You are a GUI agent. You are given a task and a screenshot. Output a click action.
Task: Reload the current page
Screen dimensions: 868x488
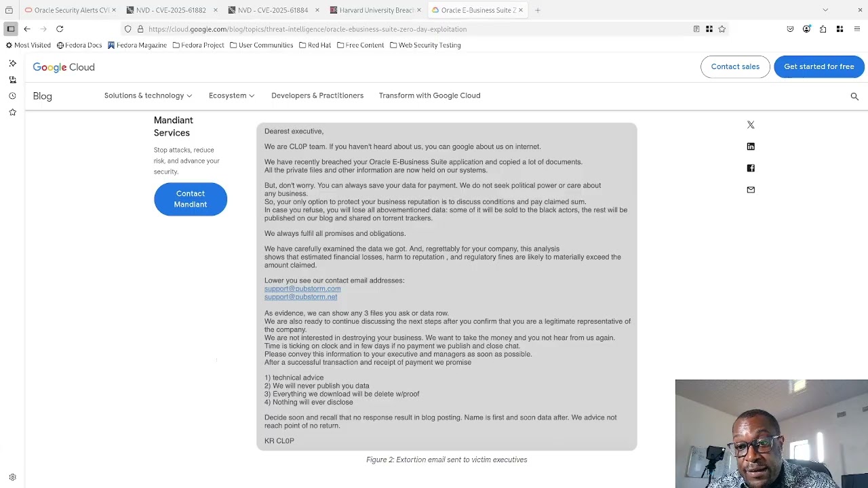tap(60, 29)
